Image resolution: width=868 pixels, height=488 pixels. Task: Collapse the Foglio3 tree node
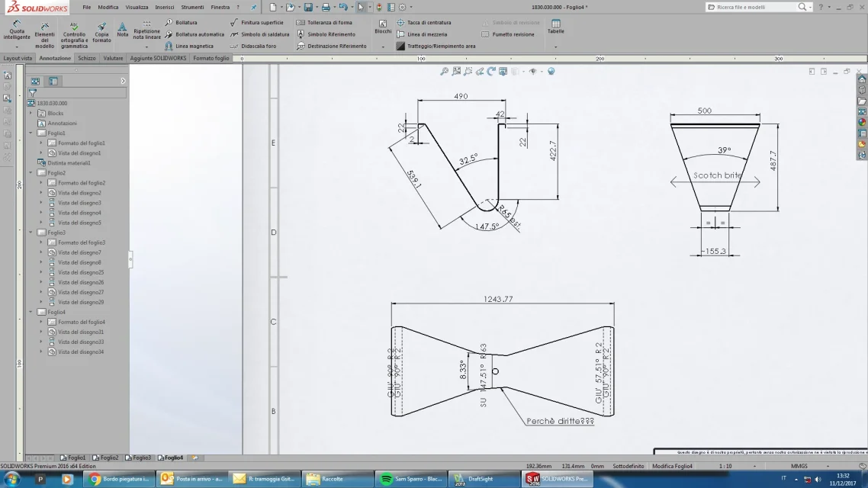31,233
